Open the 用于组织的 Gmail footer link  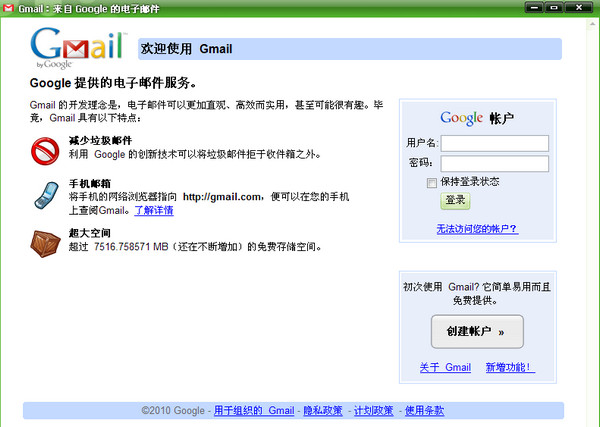254,411
